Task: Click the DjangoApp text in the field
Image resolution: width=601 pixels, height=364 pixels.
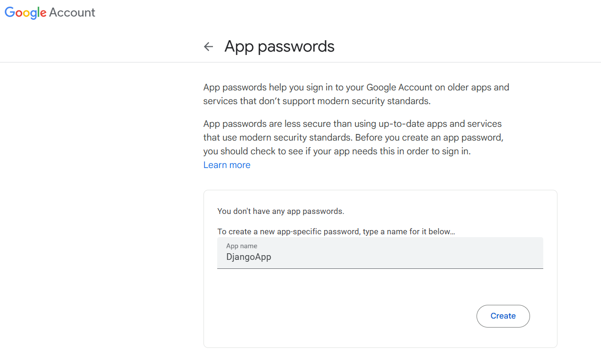Action: pyautogui.click(x=248, y=257)
